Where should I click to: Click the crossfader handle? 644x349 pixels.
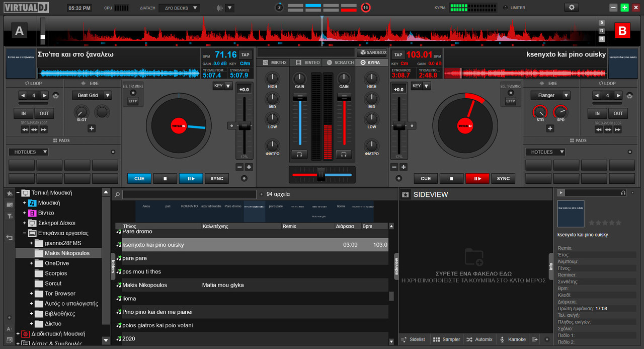(x=320, y=174)
